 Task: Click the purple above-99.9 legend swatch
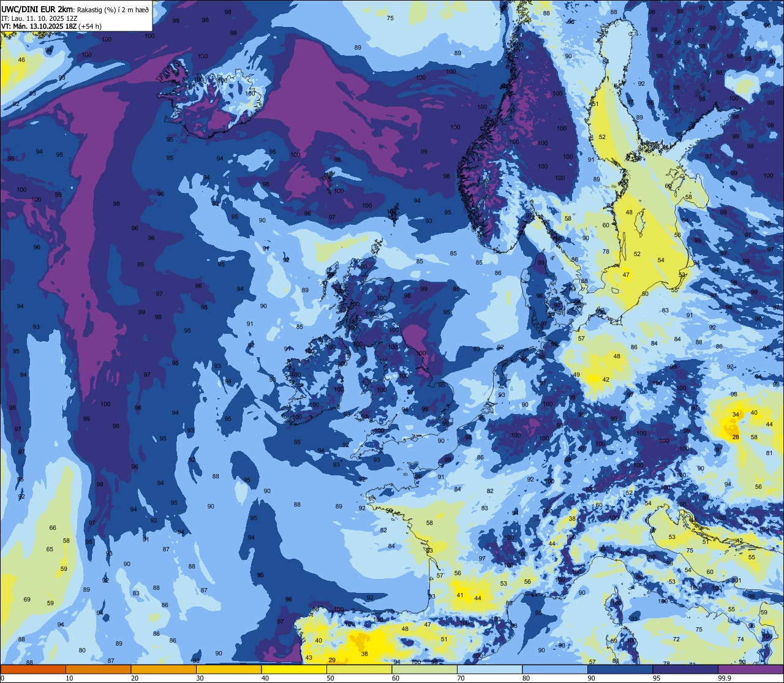[x=750, y=669]
